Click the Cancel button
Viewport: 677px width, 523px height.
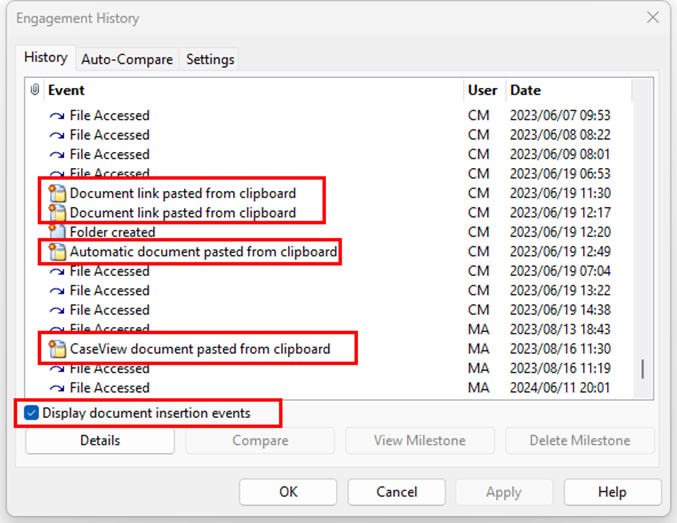396,492
